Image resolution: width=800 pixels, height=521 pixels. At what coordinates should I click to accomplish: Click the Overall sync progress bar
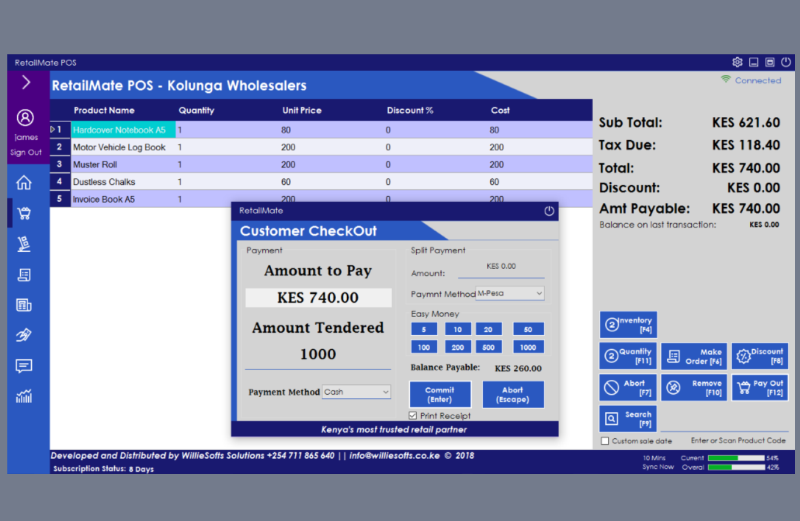pos(736,467)
